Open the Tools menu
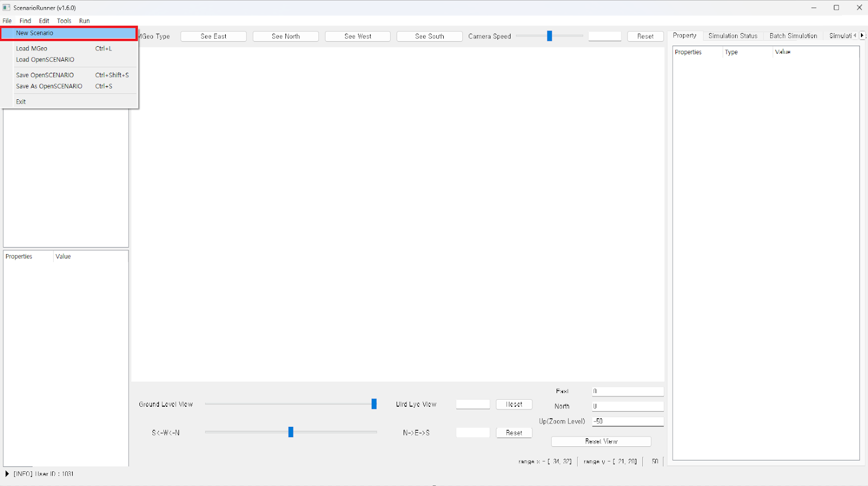 pyautogui.click(x=64, y=21)
